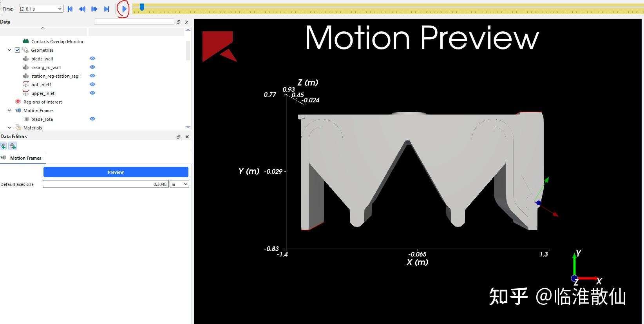
Task: Advance to the next time step
Action: pos(94,9)
